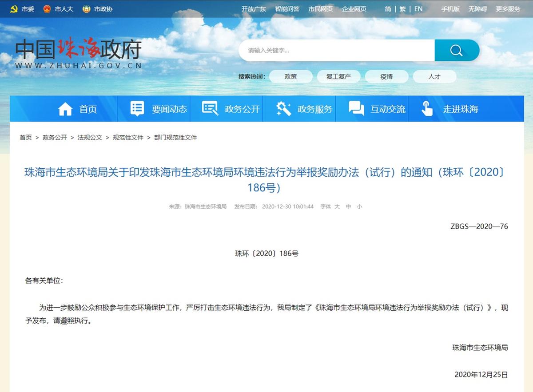The height and width of the screenshot is (392, 533).
Task: Click the salutation 各有关单位：
Action: point(44,281)
